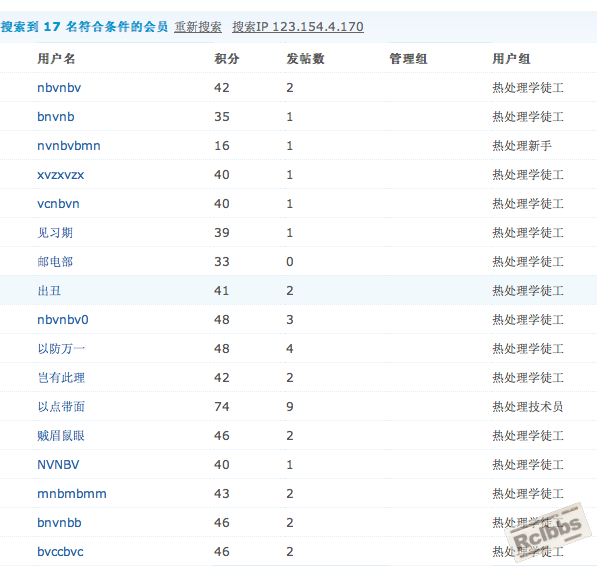Viewport: 597px width, 568px height.
Task: Select username mnbmbmm
Action: pos(72,494)
